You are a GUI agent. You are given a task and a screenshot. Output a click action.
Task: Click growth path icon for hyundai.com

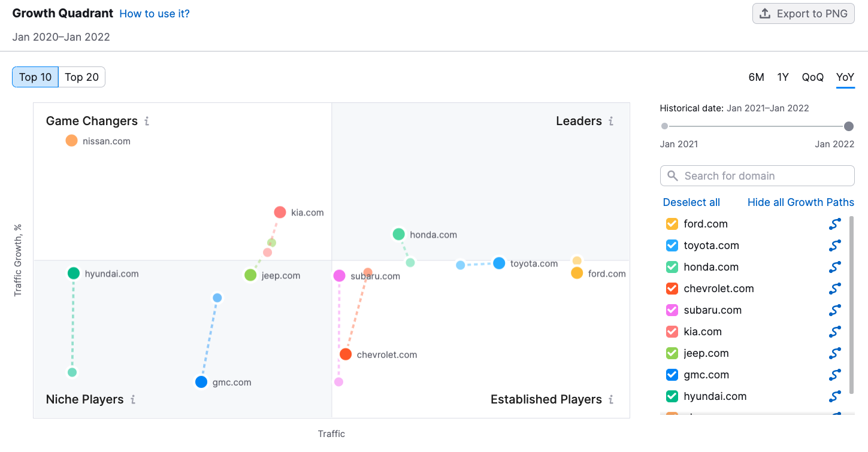click(835, 396)
